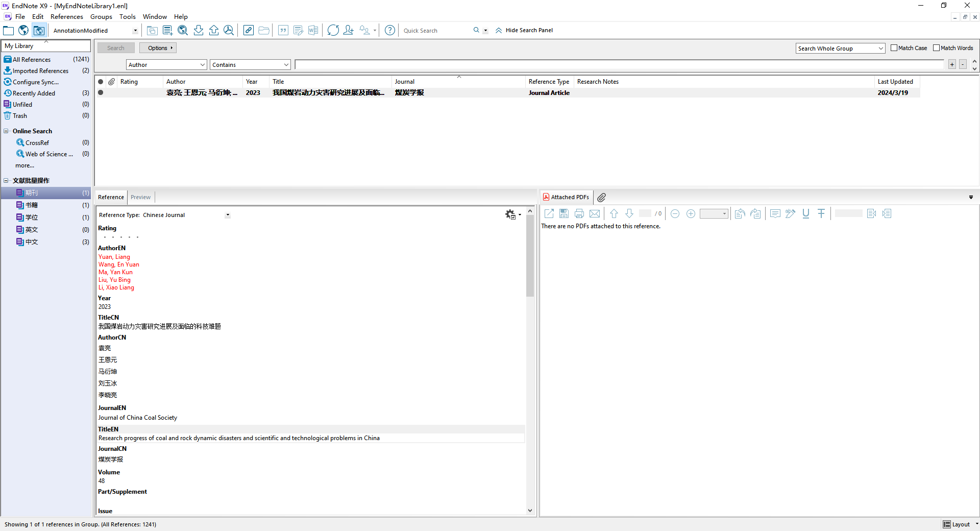Viewport: 980px width, 531px height.
Task: Select Integrated Library & Online Search Mode
Action: (39, 31)
